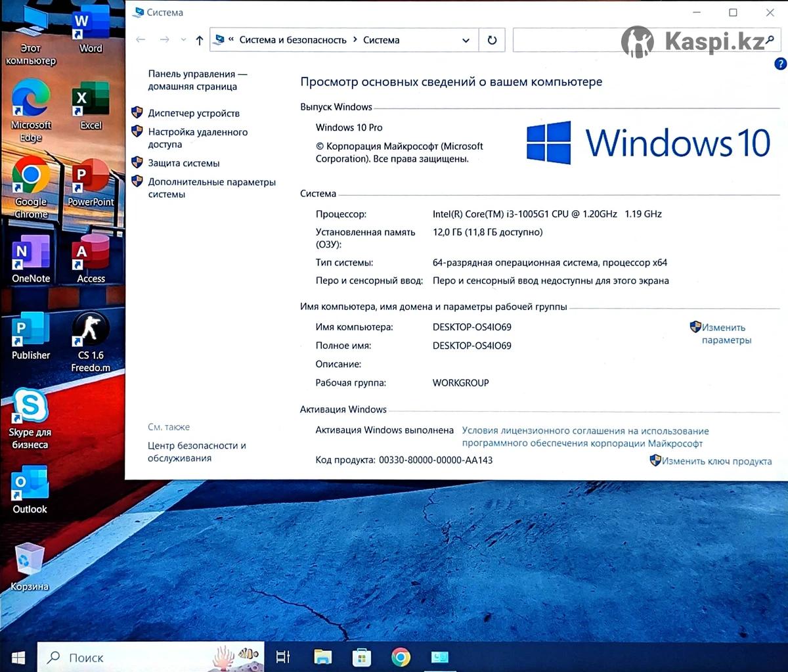Open Chrome from the taskbar
The width and height of the screenshot is (788, 672).
(401, 657)
